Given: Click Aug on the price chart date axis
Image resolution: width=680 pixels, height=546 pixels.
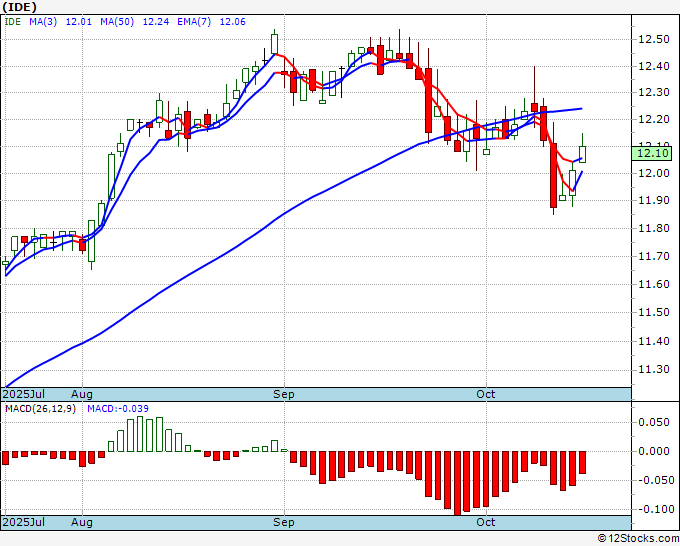Looking at the screenshot, I should coord(82,394).
